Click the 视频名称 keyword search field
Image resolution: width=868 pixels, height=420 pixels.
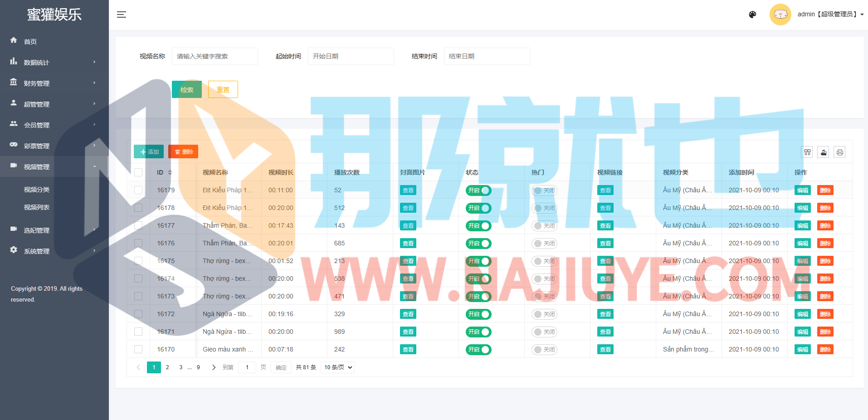215,56
